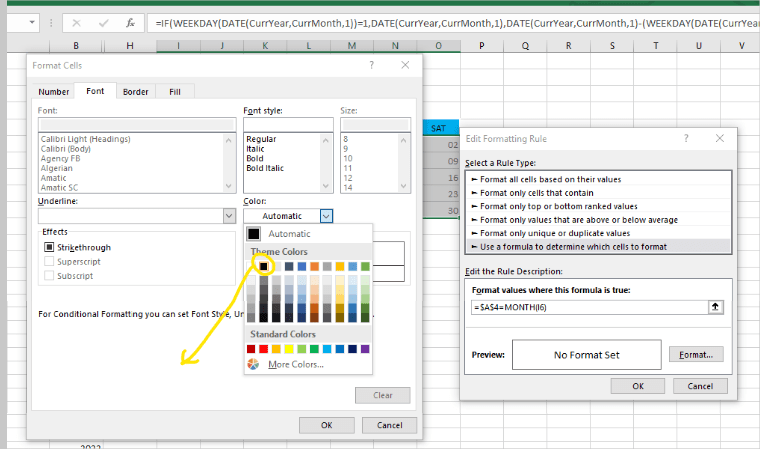Enable the Superscript checkbox

pos(49,261)
